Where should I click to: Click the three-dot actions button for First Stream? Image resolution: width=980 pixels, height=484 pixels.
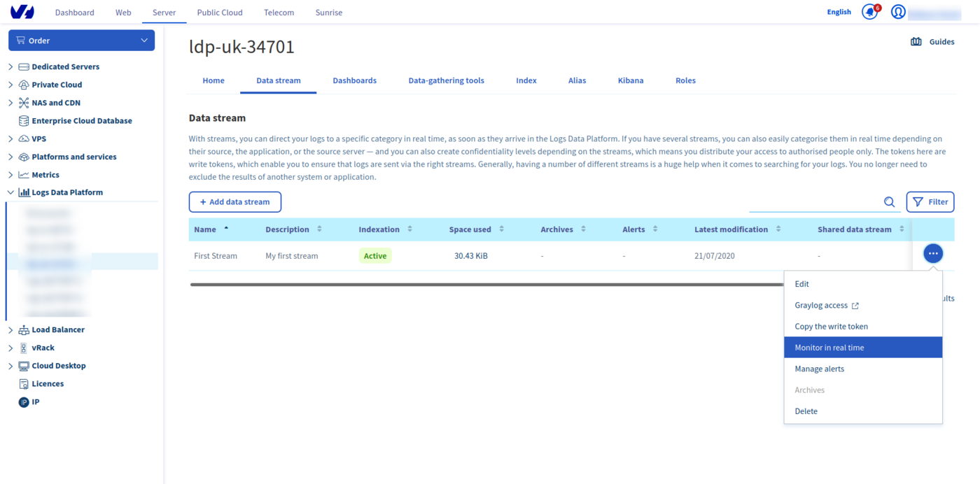point(932,253)
